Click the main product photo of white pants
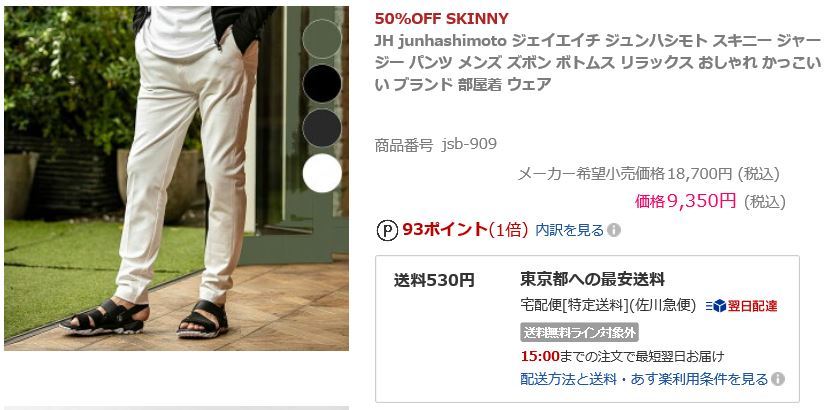 click(176, 178)
